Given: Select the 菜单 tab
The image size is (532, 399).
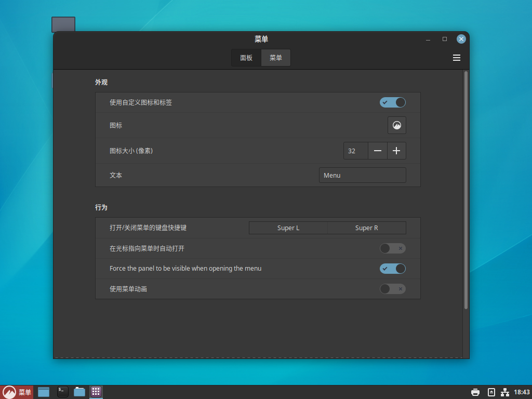Looking at the screenshot, I should coord(276,58).
